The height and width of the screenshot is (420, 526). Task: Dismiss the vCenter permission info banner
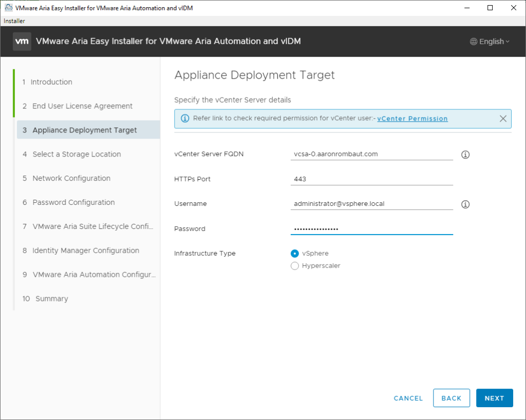(x=503, y=119)
